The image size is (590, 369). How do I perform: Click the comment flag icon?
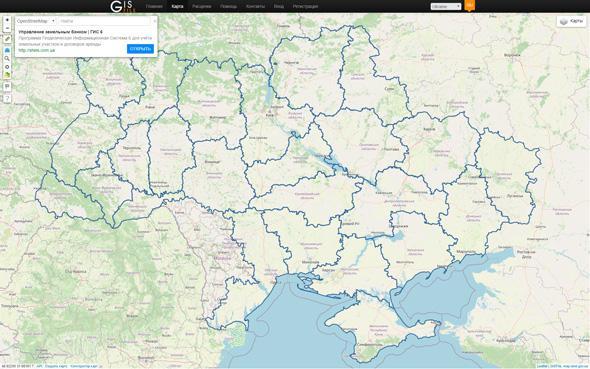(7, 87)
